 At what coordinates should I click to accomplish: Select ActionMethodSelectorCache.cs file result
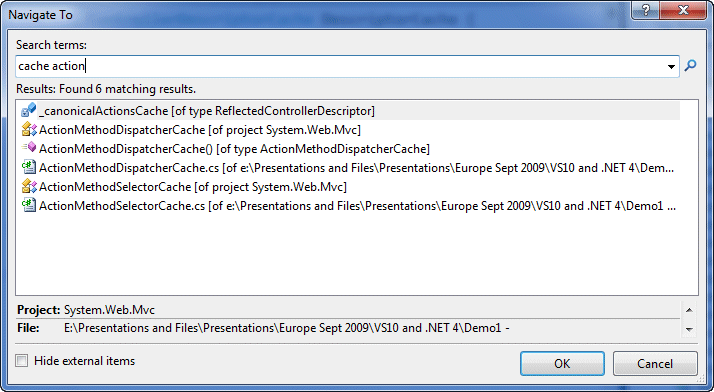pyautogui.click(x=350, y=206)
